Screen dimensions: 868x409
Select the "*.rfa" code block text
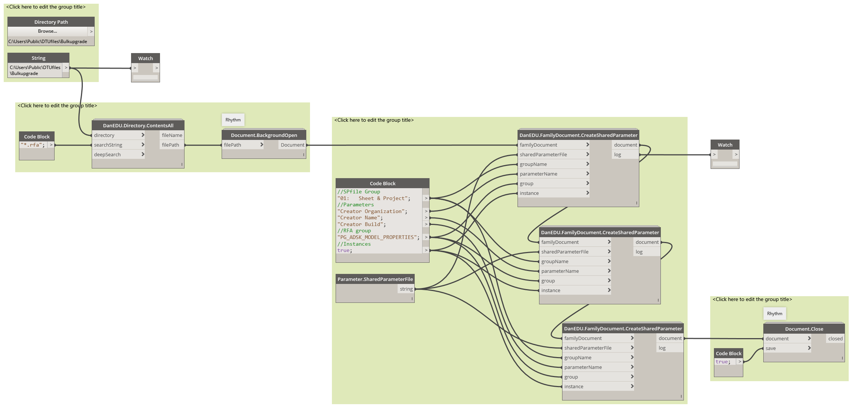[x=33, y=145]
